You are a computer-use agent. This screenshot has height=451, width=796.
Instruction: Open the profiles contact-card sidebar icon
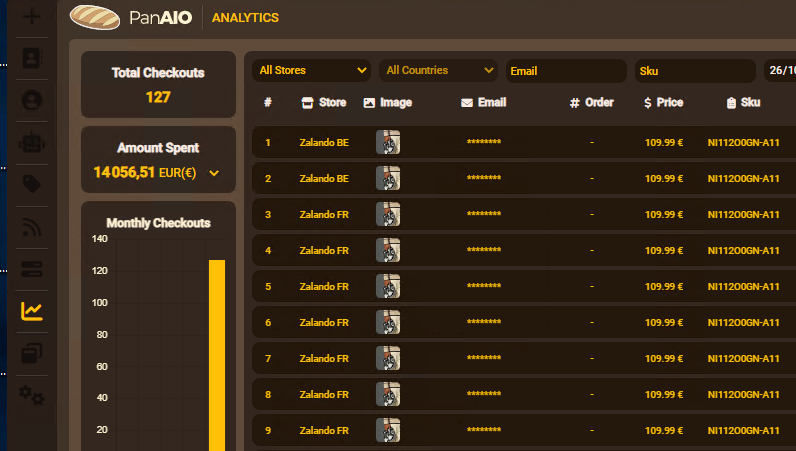pos(32,58)
